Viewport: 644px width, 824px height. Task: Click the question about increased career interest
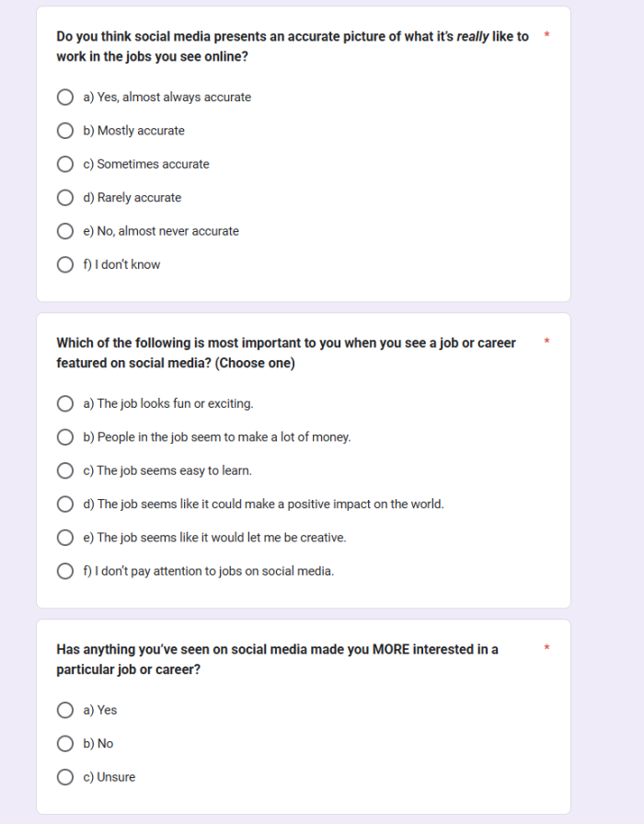pyautogui.click(x=276, y=659)
